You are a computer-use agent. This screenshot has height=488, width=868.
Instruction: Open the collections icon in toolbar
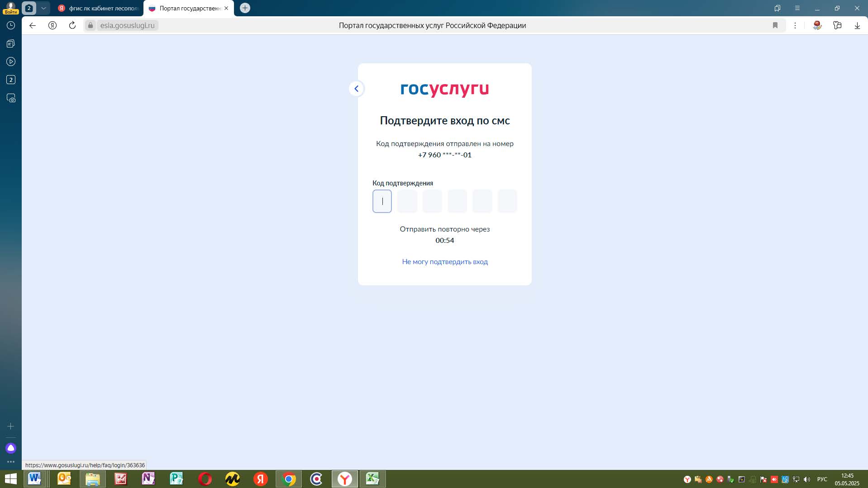tap(837, 25)
